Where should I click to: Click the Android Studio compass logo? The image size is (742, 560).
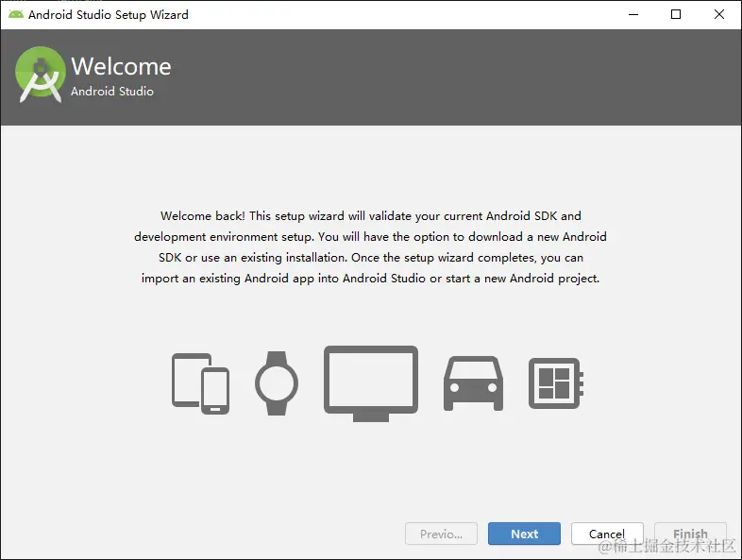click(41, 75)
